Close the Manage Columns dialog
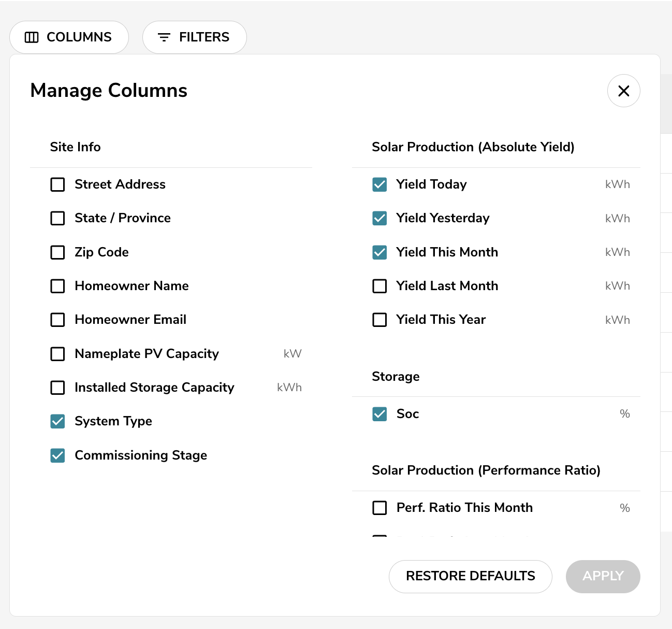Image resolution: width=672 pixels, height=629 pixels. [623, 91]
